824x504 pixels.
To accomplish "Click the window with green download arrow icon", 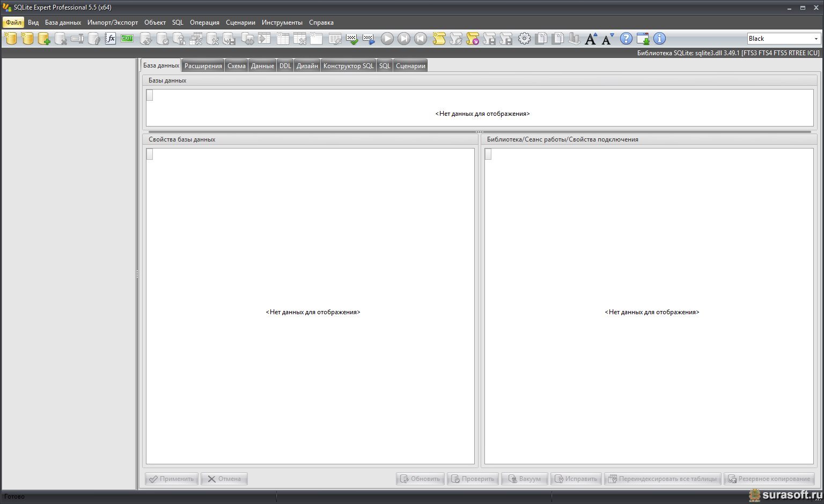I will pyautogui.click(x=643, y=39).
